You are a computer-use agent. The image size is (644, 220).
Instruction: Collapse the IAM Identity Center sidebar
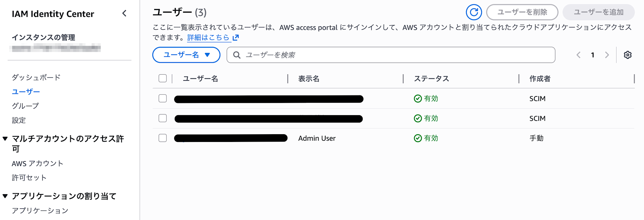pyautogui.click(x=124, y=14)
